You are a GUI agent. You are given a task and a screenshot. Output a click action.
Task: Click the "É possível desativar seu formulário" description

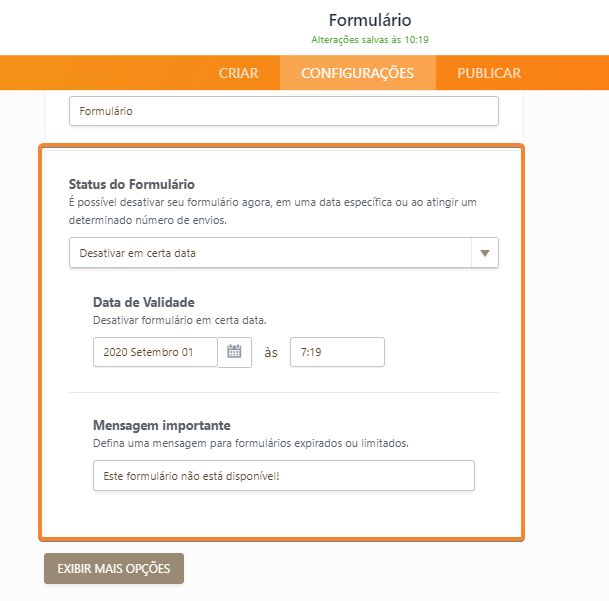coord(272,202)
